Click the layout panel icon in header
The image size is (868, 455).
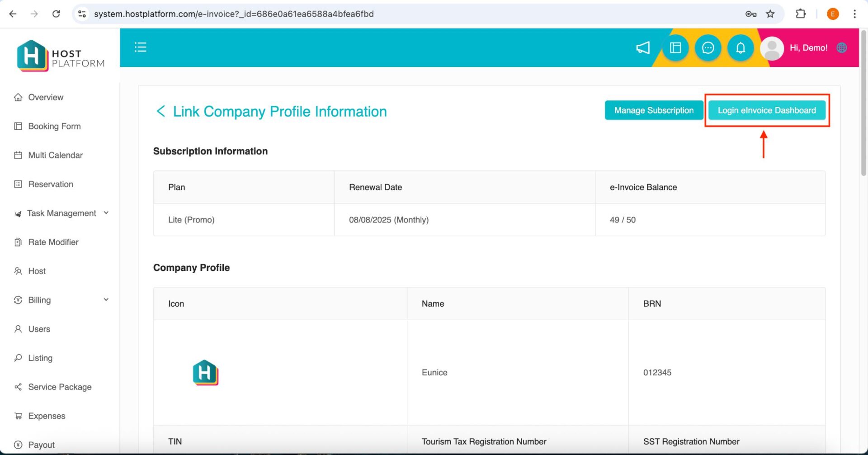(x=675, y=47)
